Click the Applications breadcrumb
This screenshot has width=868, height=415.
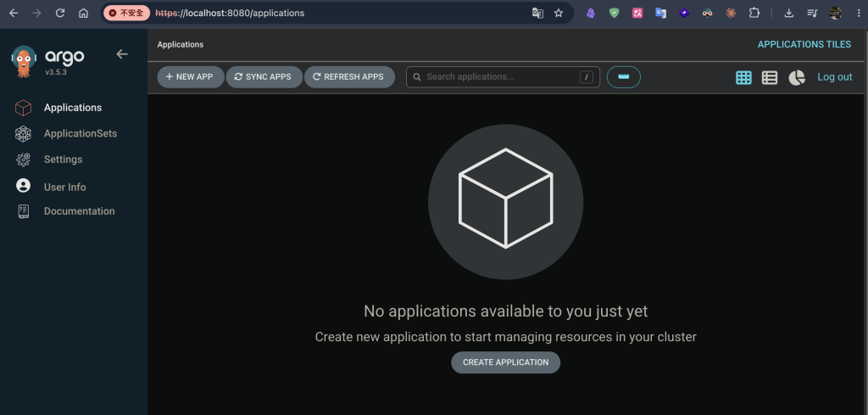(x=181, y=44)
